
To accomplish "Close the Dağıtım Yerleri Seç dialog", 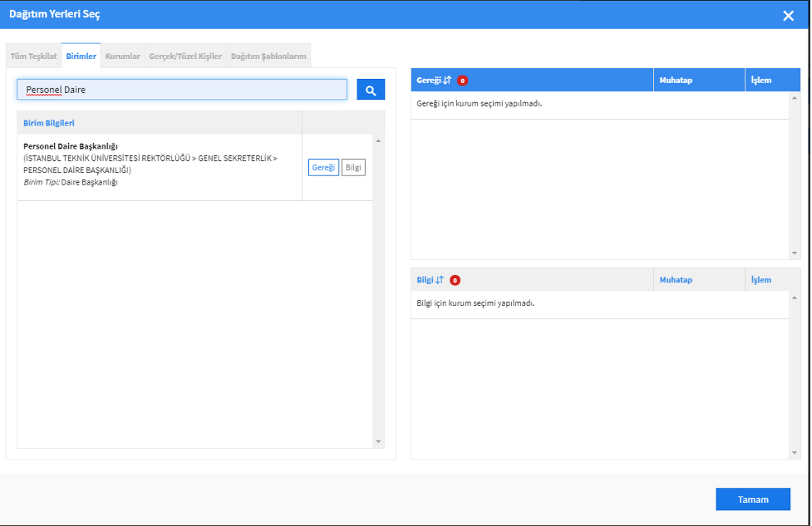I will (x=788, y=16).
